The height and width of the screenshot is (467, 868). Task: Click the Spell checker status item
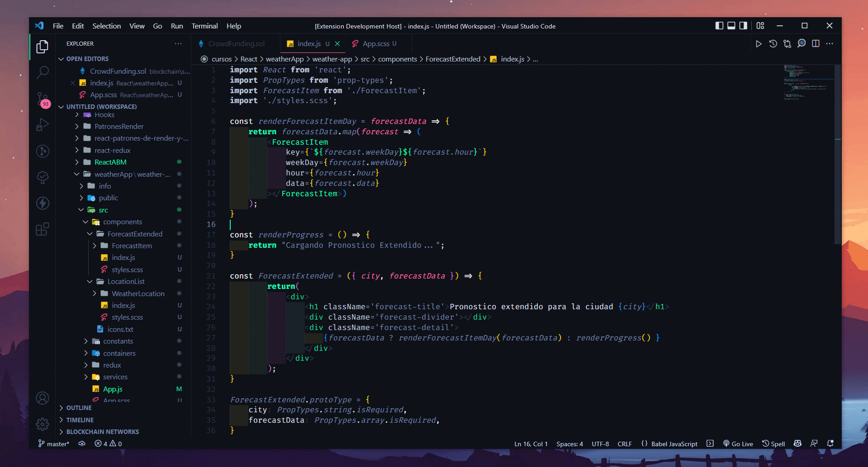(773, 443)
